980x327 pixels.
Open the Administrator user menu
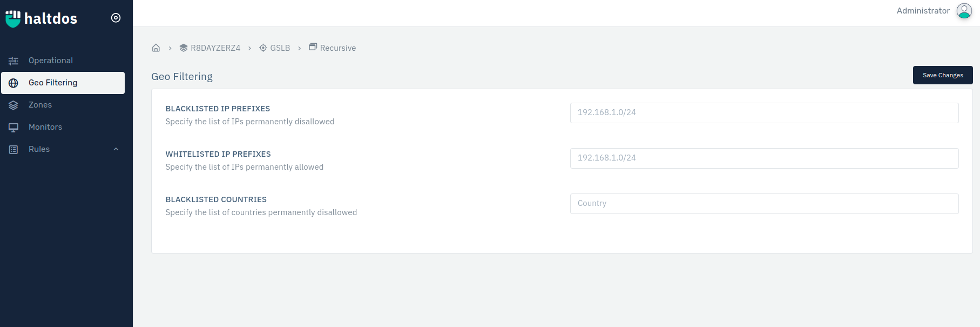[923, 11]
